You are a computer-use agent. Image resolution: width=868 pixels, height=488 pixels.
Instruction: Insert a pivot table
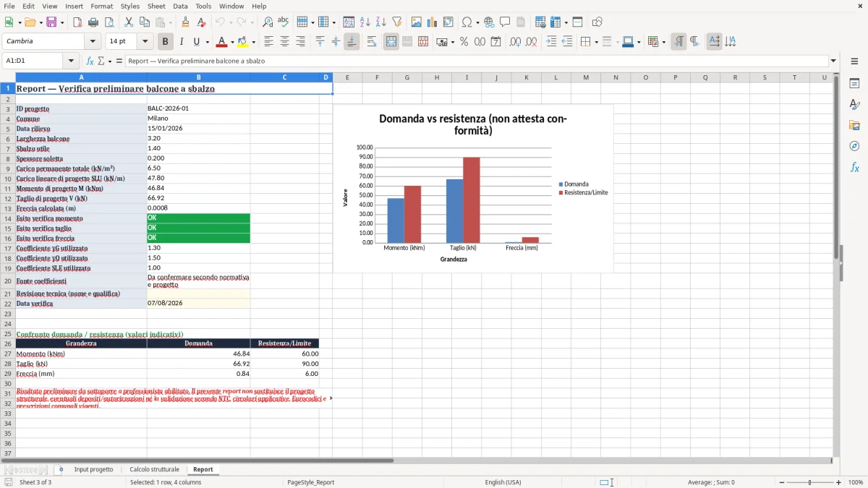coord(448,22)
